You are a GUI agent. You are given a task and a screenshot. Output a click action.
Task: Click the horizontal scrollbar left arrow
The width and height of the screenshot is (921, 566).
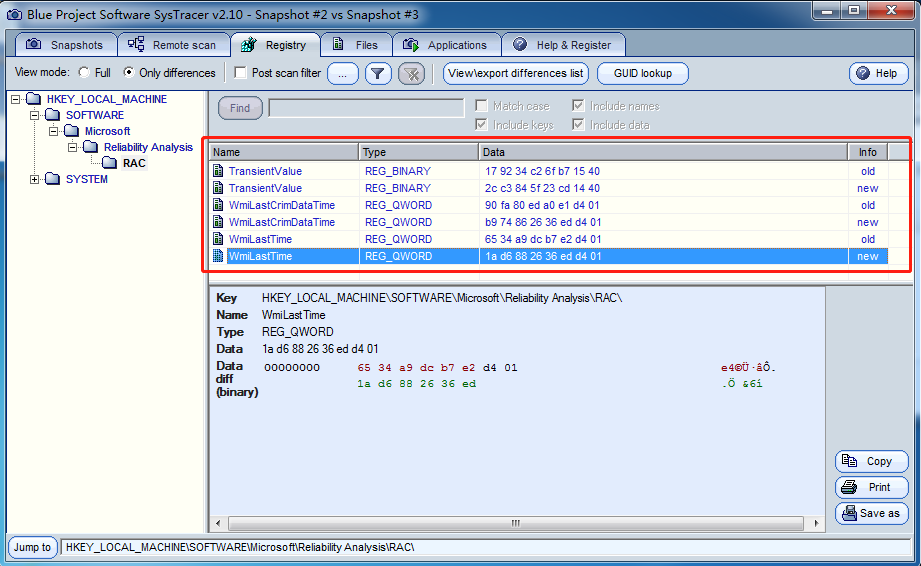[x=219, y=523]
